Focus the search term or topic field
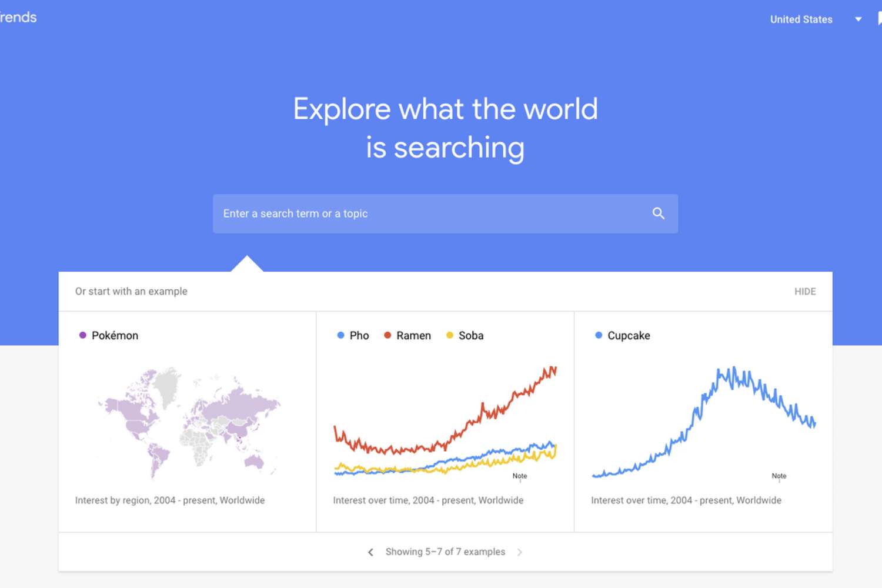Viewport: 882px width, 588px height. click(x=445, y=213)
